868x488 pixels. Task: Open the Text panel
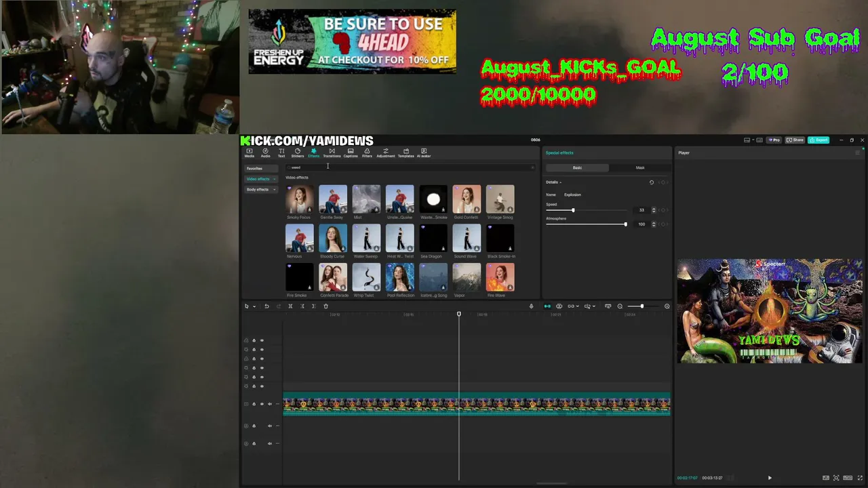pyautogui.click(x=281, y=152)
